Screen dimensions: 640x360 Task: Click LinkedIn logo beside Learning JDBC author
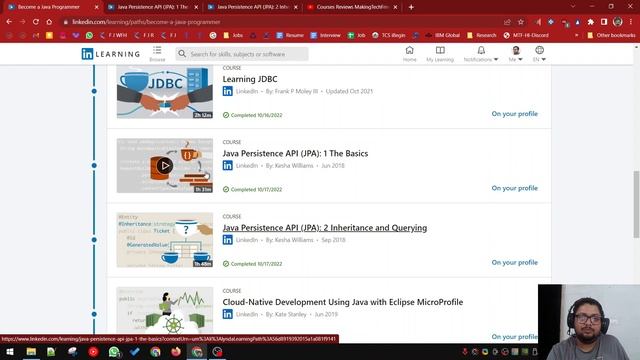tap(228, 91)
